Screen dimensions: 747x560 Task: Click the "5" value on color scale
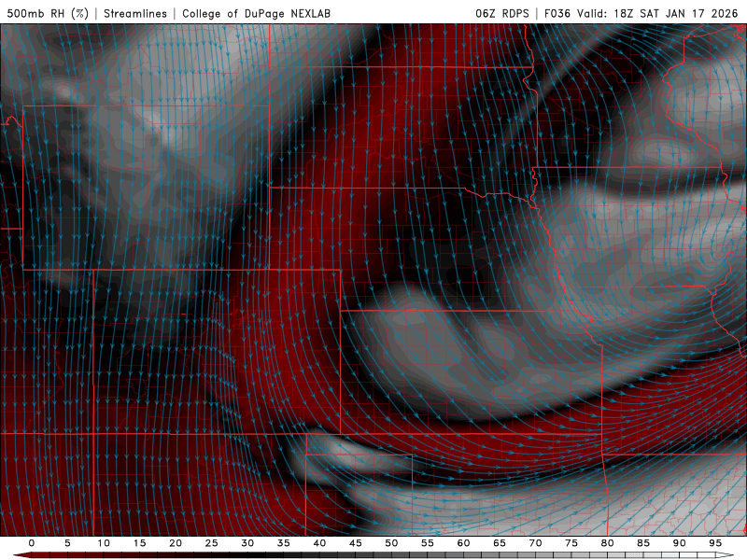click(x=67, y=543)
